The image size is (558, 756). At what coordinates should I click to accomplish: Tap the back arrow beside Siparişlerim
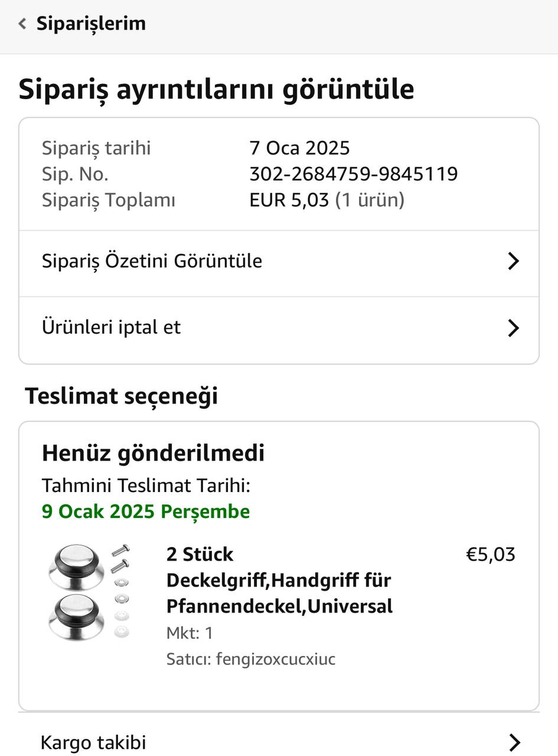[22, 24]
